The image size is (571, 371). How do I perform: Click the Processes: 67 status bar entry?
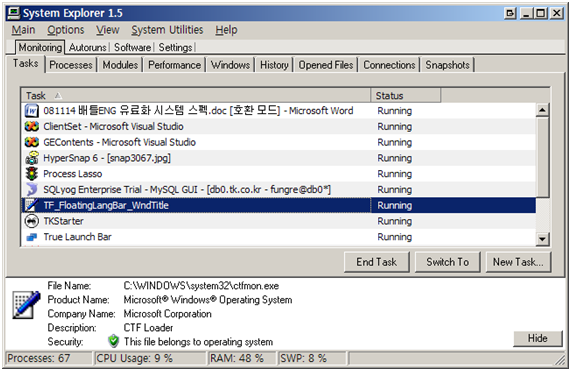(48, 358)
